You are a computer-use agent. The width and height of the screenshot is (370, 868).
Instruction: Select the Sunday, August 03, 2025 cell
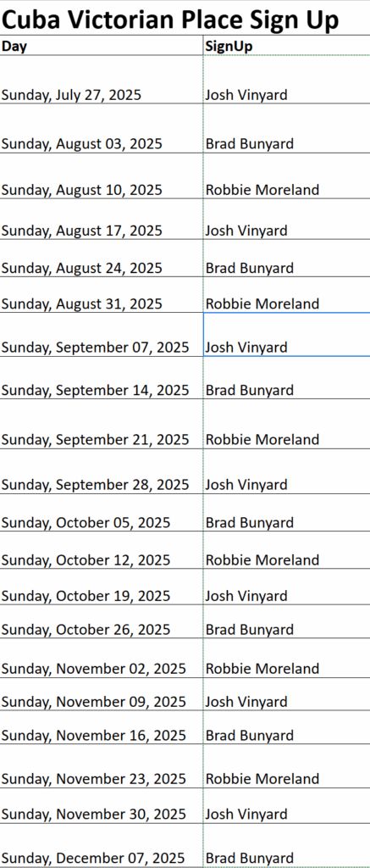[102, 129]
